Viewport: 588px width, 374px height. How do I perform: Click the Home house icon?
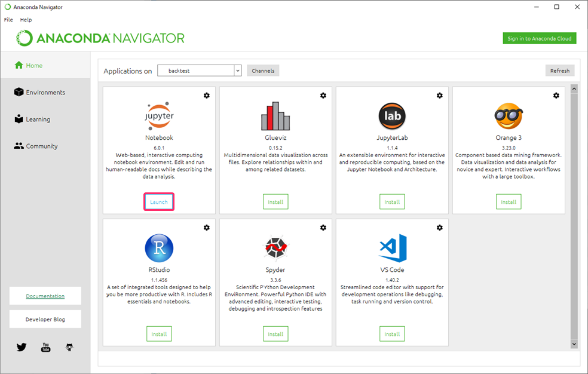tap(19, 65)
